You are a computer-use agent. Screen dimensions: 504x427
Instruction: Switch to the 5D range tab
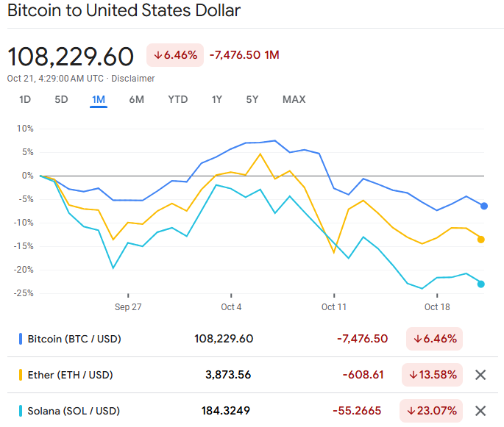click(61, 100)
